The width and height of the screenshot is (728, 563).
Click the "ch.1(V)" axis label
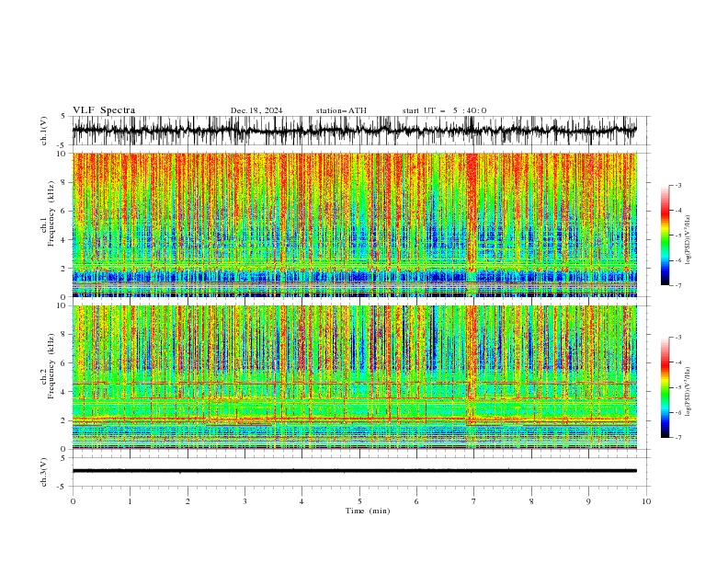pyautogui.click(x=44, y=131)
